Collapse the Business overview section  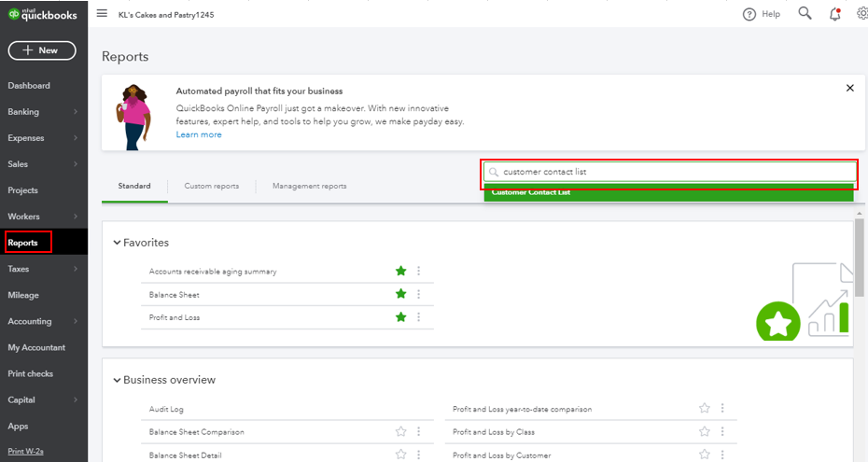click(117, 381)
